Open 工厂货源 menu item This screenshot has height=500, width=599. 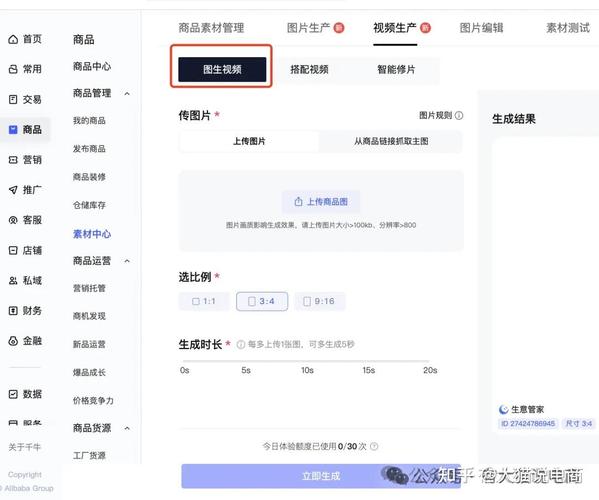[89, 455]
